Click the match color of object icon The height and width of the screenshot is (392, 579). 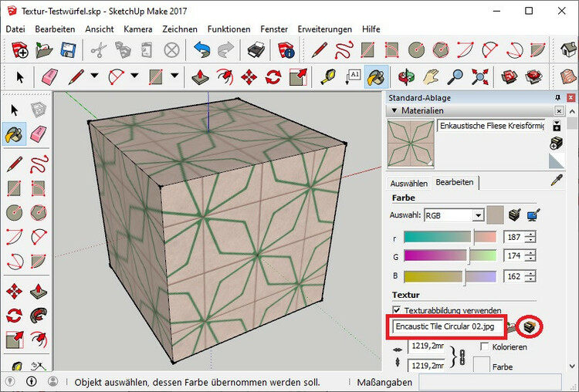pos(514,215)
